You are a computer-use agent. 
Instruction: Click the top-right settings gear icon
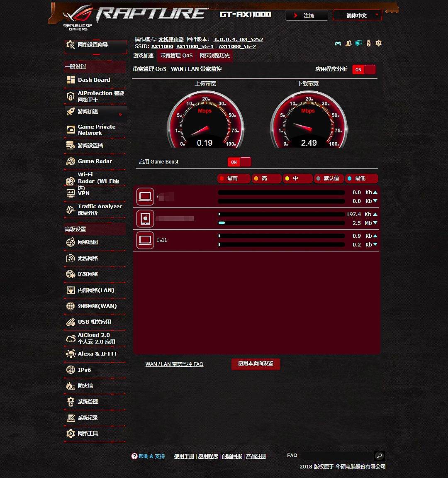pyautogui.click(x=378, y=43)
